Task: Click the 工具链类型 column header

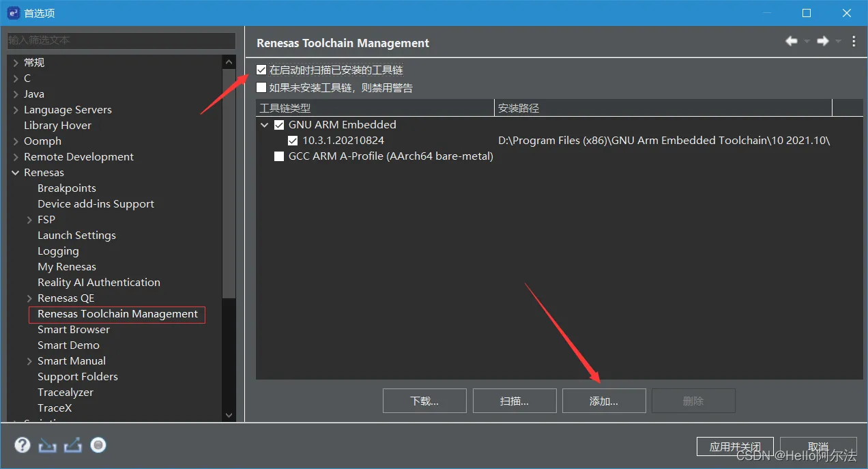Action: pyautogui.click(x=375, y=108)
